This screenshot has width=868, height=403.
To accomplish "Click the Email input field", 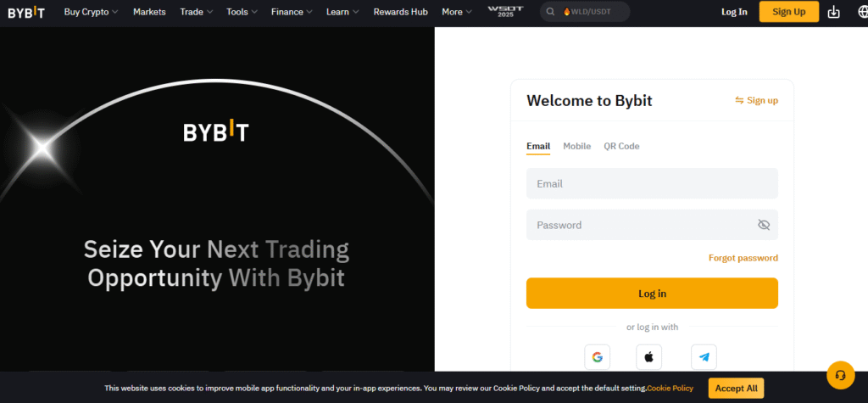I will (x=651, y=183).
